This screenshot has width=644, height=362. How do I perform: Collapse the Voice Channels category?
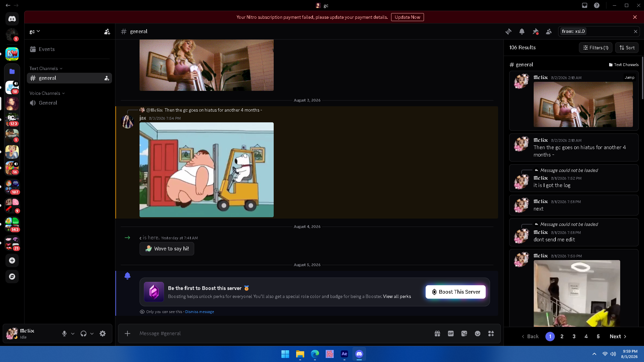click(47, 93)
